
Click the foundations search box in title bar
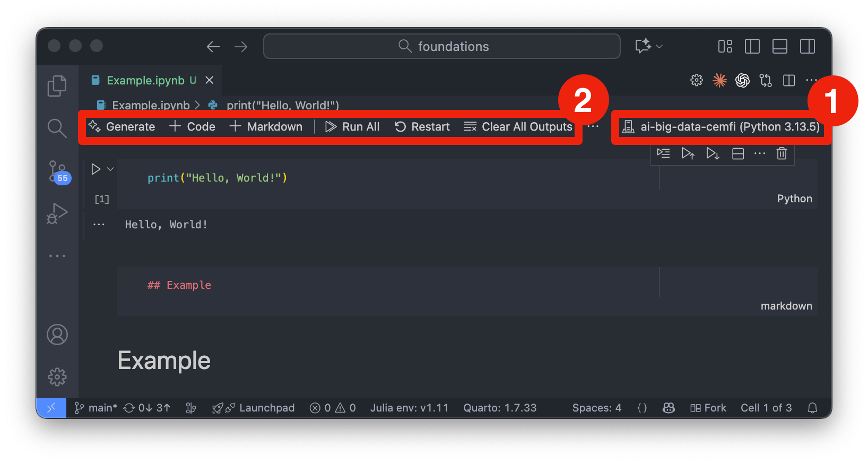pos(441,47)
